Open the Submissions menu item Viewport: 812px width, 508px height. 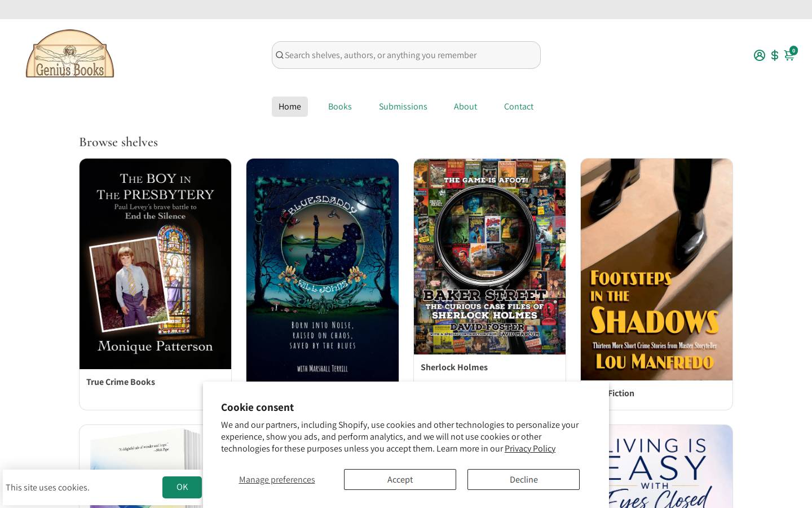click(x=403, y=107)
